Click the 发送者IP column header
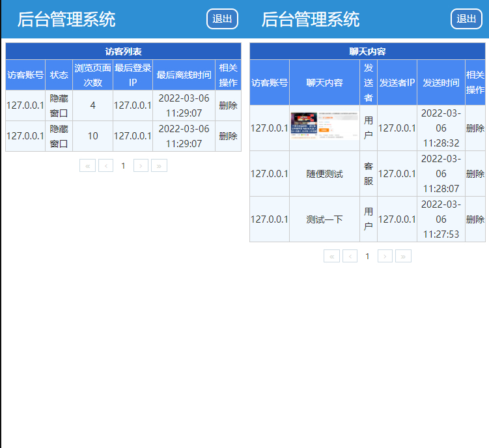The height and width of the screenshot is (448, 489). (397, 82)
